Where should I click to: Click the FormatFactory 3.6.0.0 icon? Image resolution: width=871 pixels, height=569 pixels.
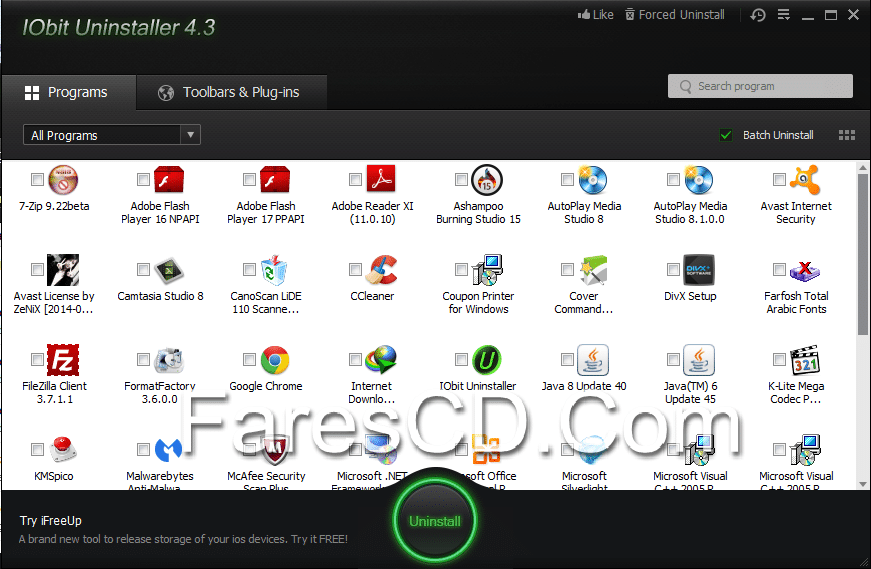169,360
